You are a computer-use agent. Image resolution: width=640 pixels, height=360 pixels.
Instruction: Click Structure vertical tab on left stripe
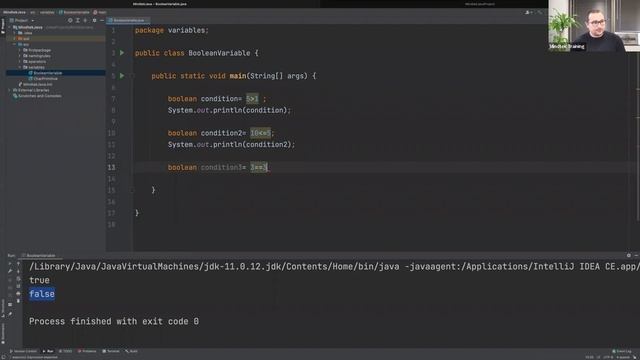point(3,308)
